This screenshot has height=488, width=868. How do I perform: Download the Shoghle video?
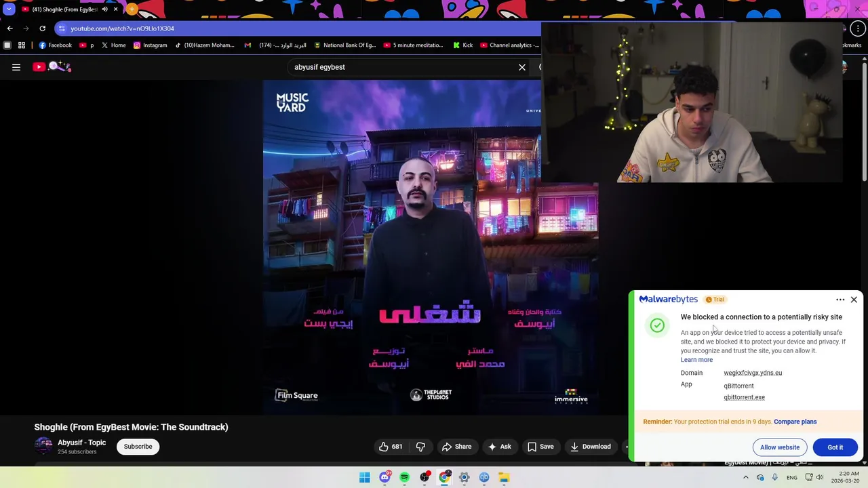click(x=591, y=447)
